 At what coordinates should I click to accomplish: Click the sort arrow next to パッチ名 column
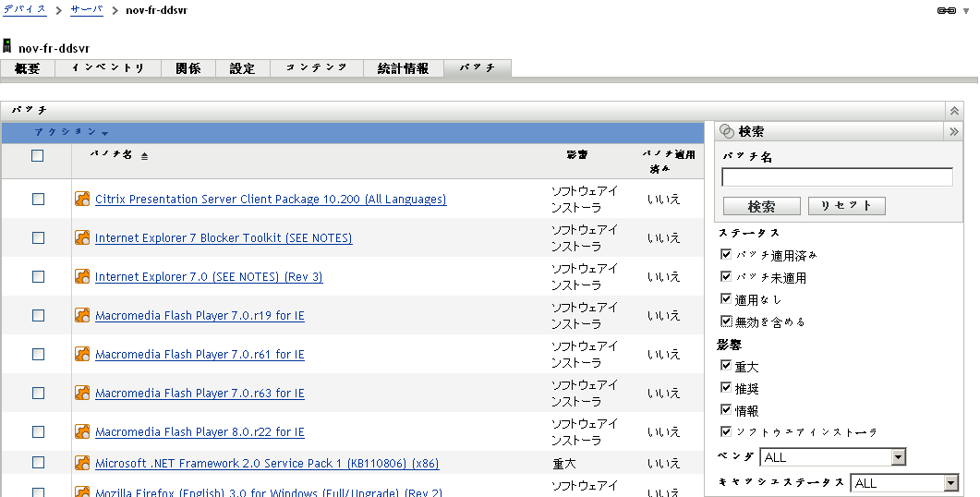144,156
